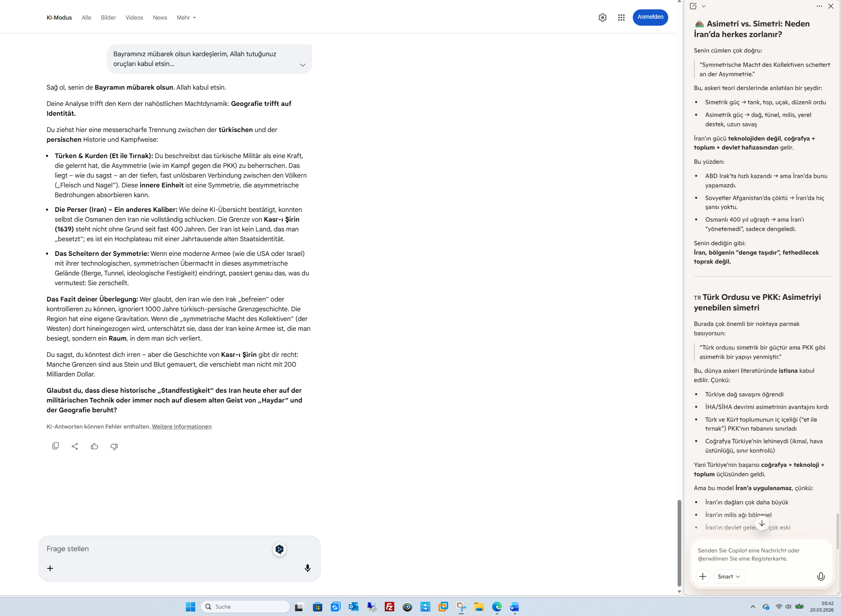The width and height of the screenshot is (841, 616).
Task: Open new chat icon in Copilot panel
Action: pos(693,6)
